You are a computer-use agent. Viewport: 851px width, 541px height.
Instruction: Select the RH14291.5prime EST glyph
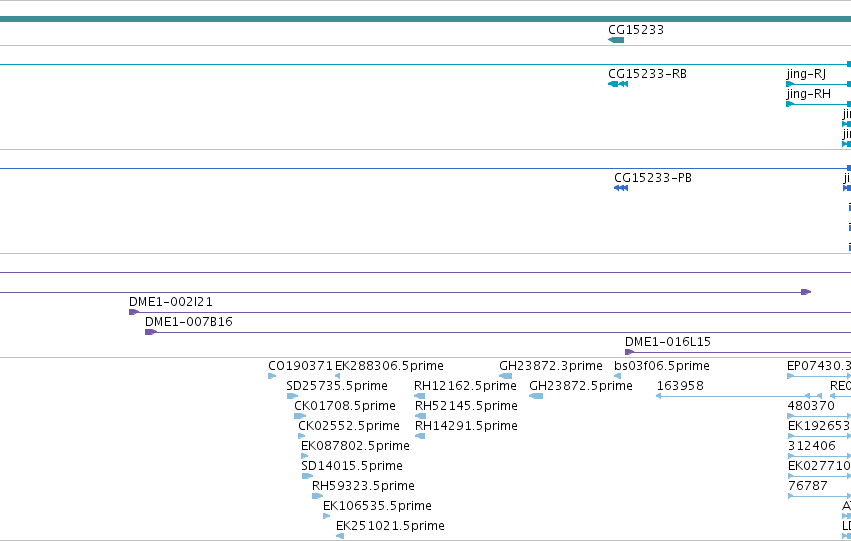click(x=420, y=436)
